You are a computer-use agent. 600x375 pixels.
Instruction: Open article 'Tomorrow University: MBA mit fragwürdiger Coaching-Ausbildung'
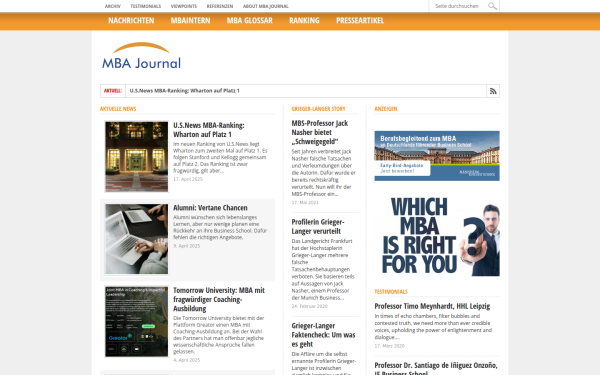click(219, 299)
